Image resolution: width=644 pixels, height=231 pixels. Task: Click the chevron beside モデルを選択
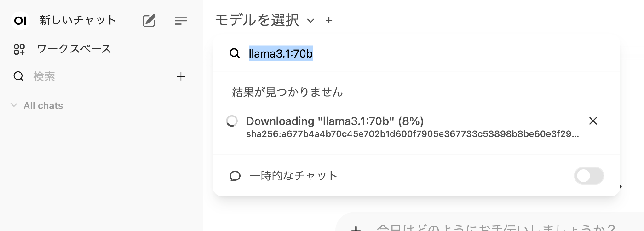311,21
